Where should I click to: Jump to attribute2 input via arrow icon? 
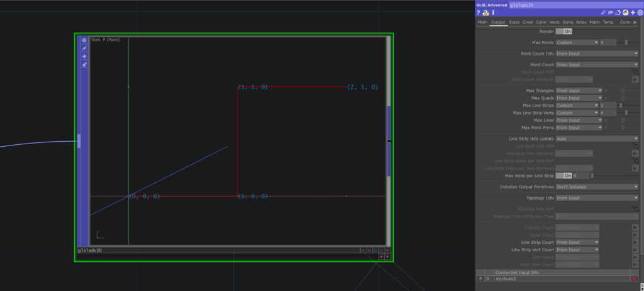pyautogui.click(x=480, y=278)
